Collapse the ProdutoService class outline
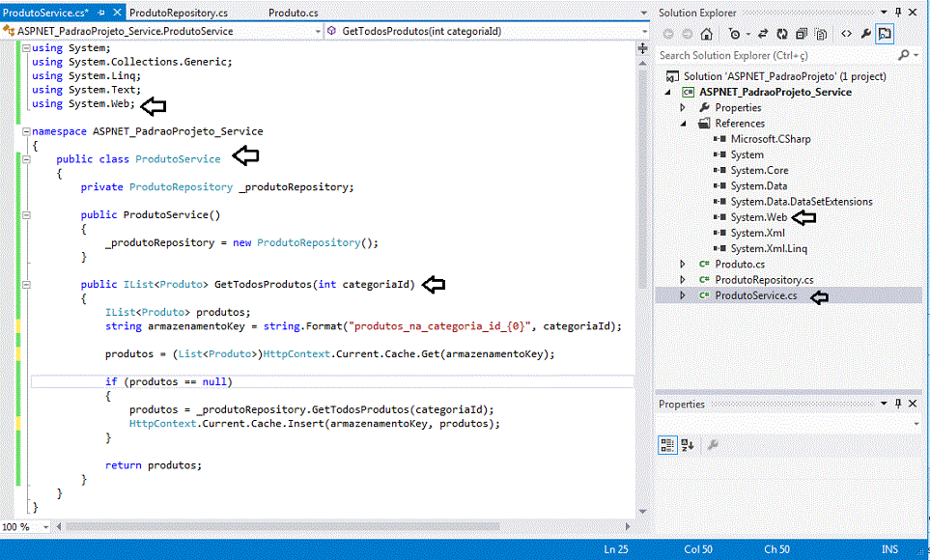930x560 pixels. (x=26, y=159)
